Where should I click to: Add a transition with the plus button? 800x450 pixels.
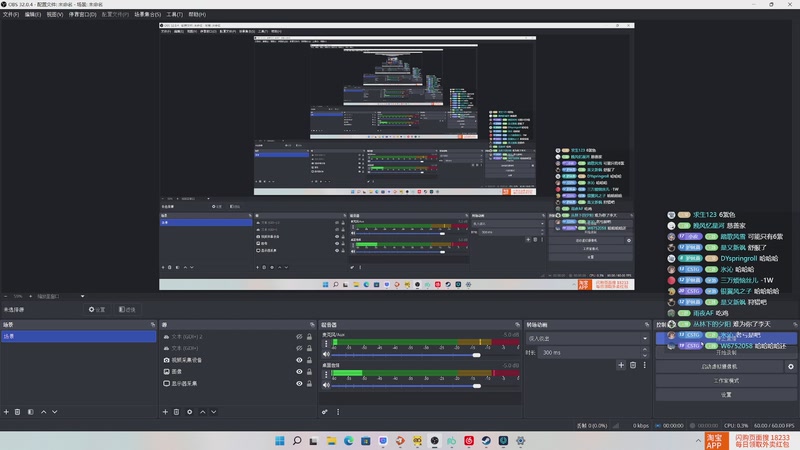point(621,365)
